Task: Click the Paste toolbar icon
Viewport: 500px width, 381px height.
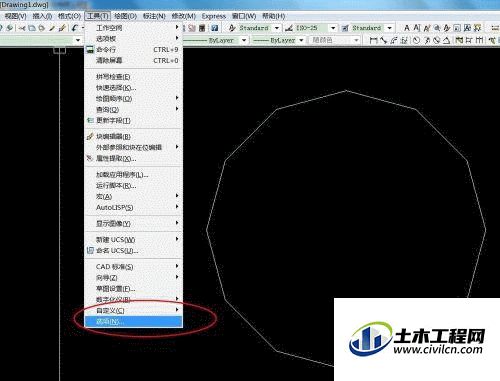Action: pyautogui.click(x=42, y=28)
